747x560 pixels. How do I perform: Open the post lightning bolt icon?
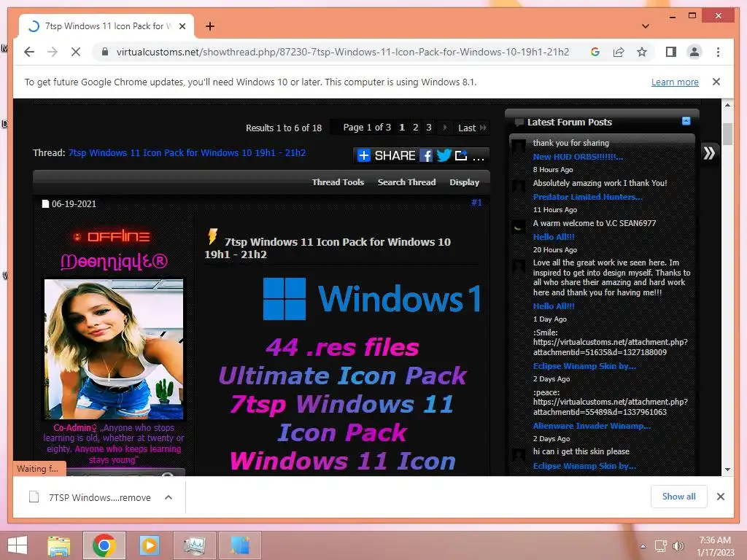point(212,236)
